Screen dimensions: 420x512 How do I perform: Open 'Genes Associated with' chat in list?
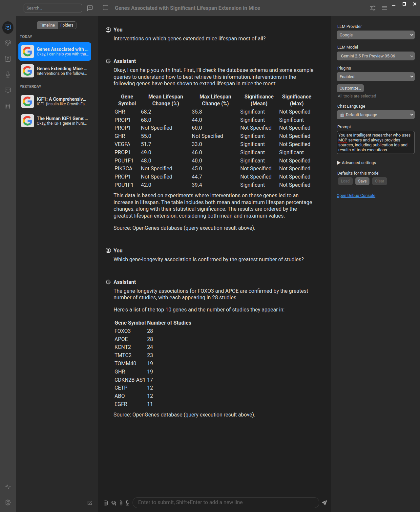click(x=55, y=52)
